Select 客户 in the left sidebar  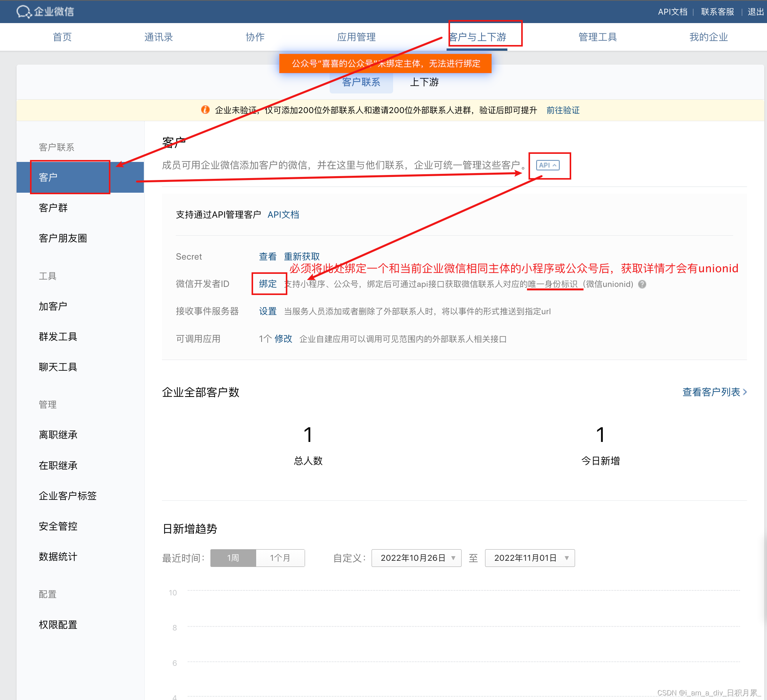click(80, 177)
